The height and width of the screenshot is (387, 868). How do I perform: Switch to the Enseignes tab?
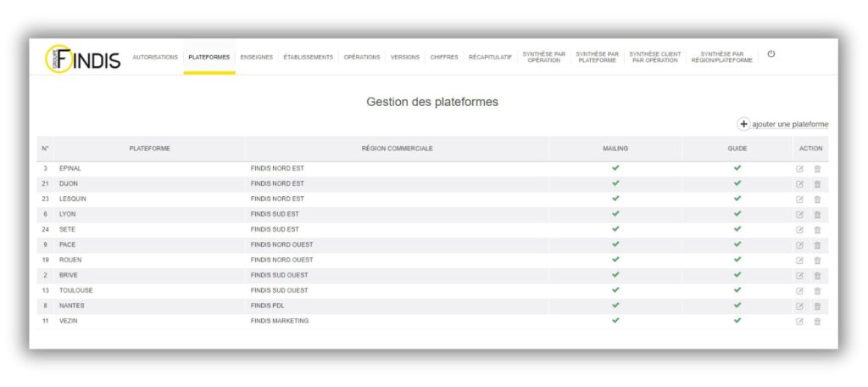256,58
